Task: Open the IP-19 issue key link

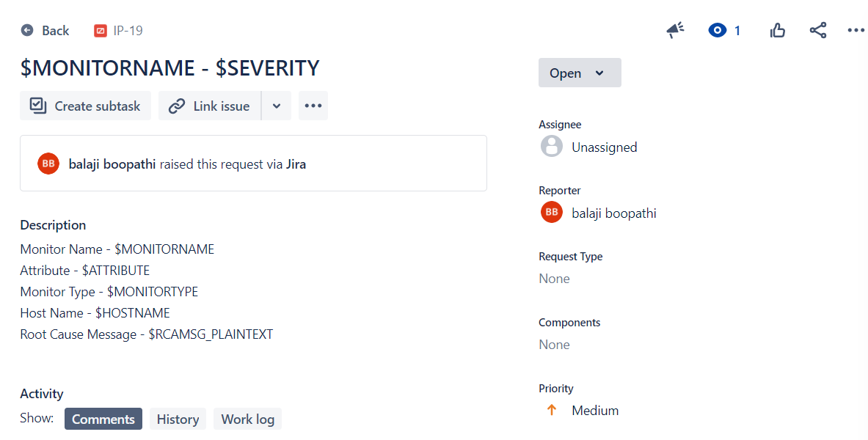Action: click(127, 31)
